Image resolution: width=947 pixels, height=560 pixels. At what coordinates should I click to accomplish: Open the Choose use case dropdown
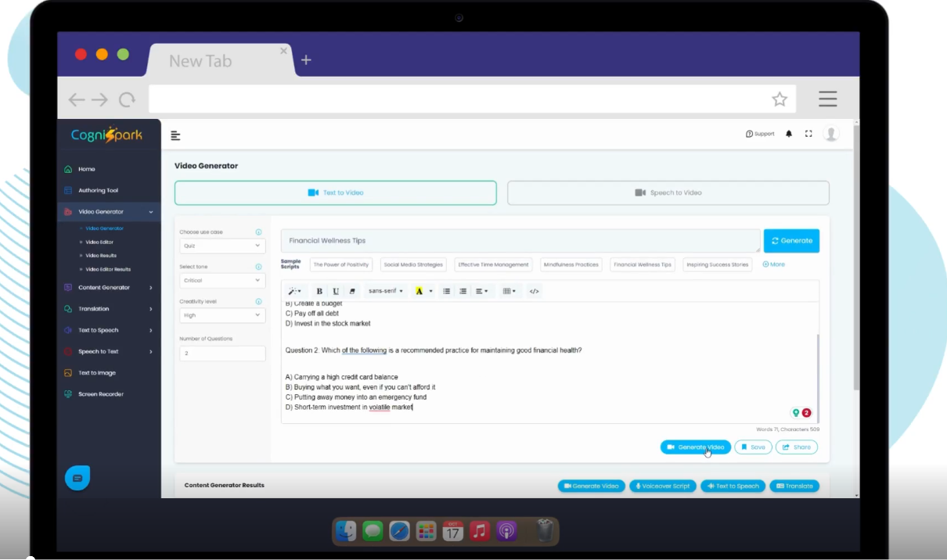pos(222,246)
